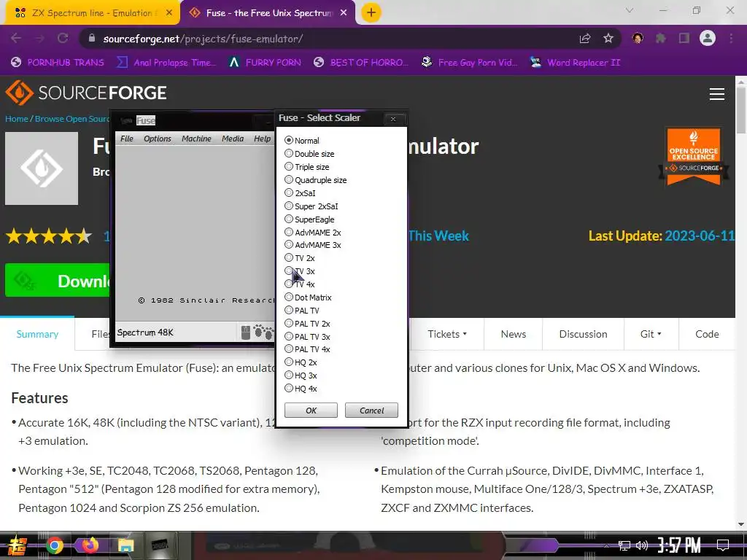
Task: Pick the TV 2x scaler
Action: pyautogui.click(x=289, y=257)
